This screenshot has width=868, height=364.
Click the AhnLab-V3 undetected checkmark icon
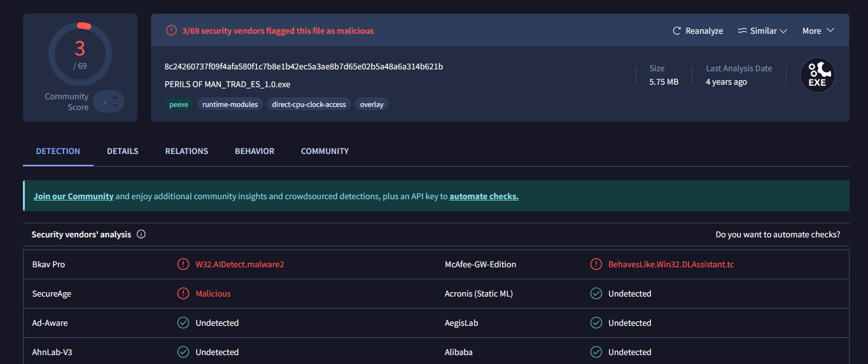pyautogui.click(x=183, y=352)
